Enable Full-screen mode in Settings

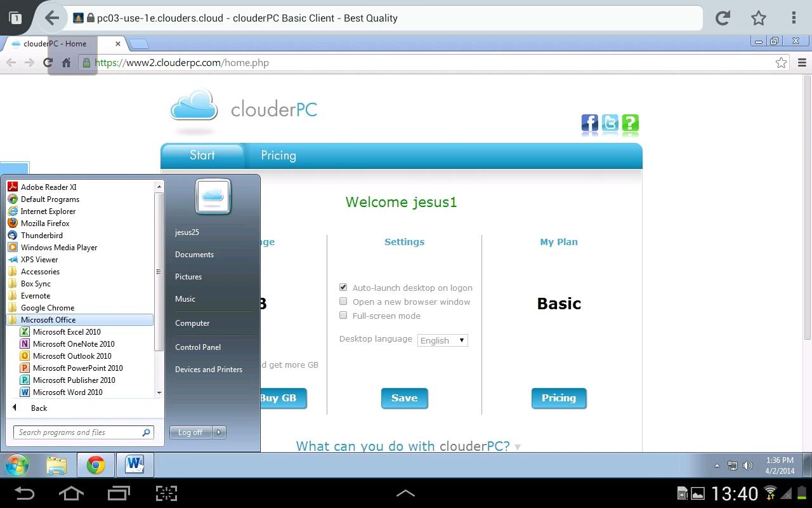[343, 315]
